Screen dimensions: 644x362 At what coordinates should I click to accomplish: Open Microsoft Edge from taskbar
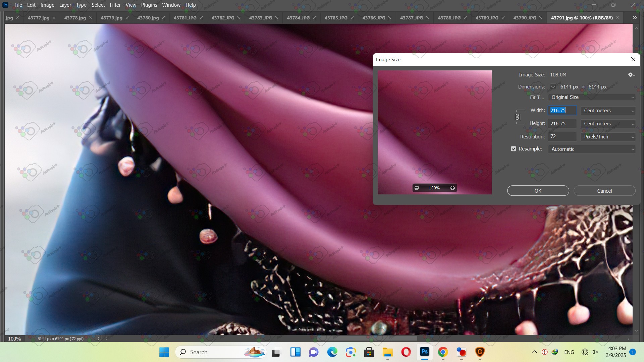coord(332,352)
